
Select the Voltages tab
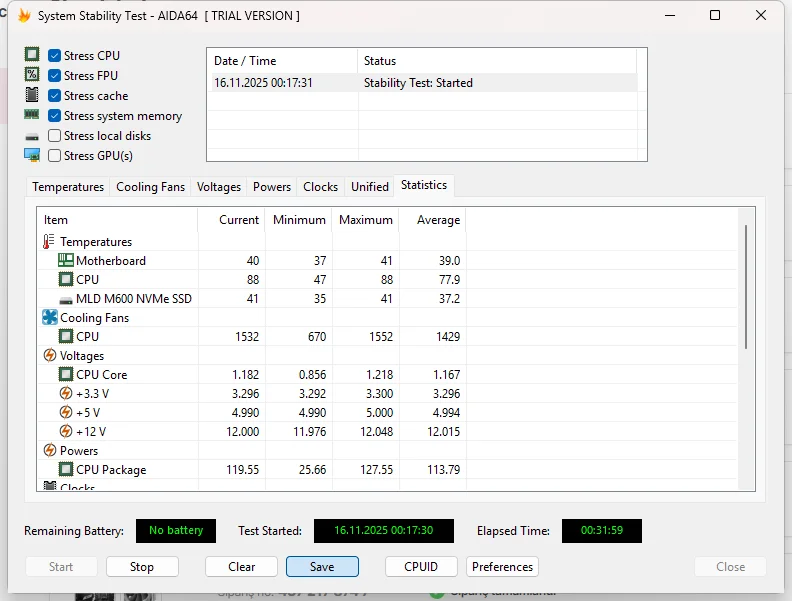point(219,187)
